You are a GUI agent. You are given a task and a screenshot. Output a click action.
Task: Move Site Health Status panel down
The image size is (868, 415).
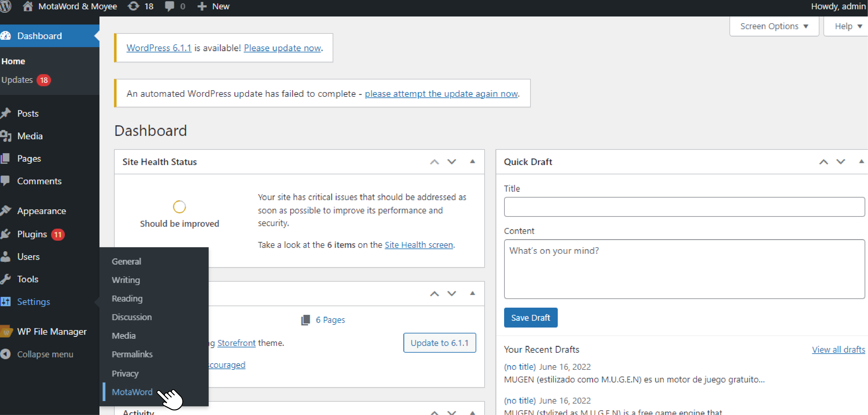point(452,161)
